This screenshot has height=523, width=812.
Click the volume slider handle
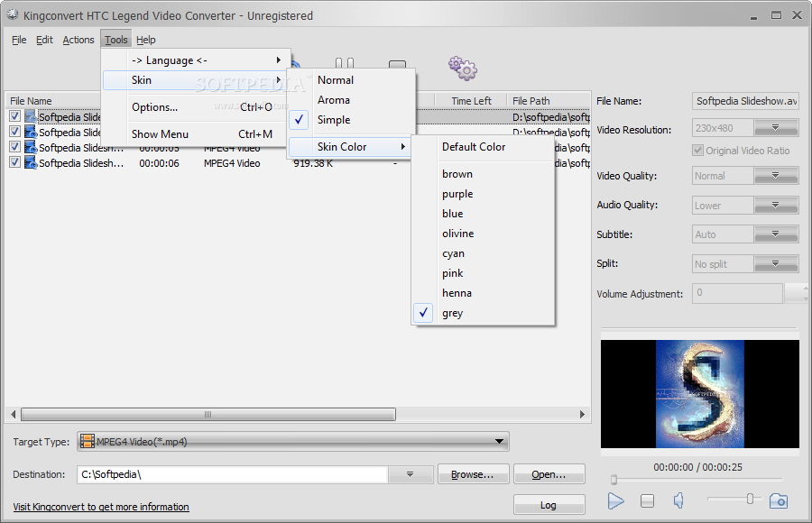(750, 499)
